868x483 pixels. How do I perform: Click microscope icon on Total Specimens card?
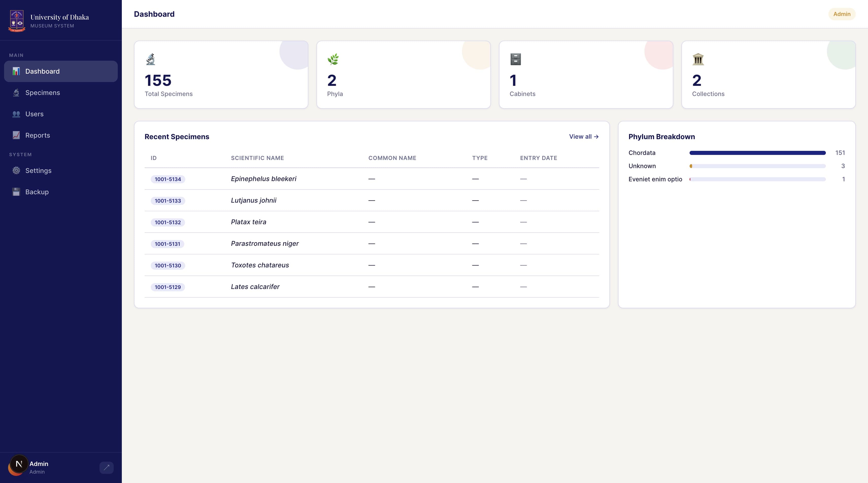point(151,59)
